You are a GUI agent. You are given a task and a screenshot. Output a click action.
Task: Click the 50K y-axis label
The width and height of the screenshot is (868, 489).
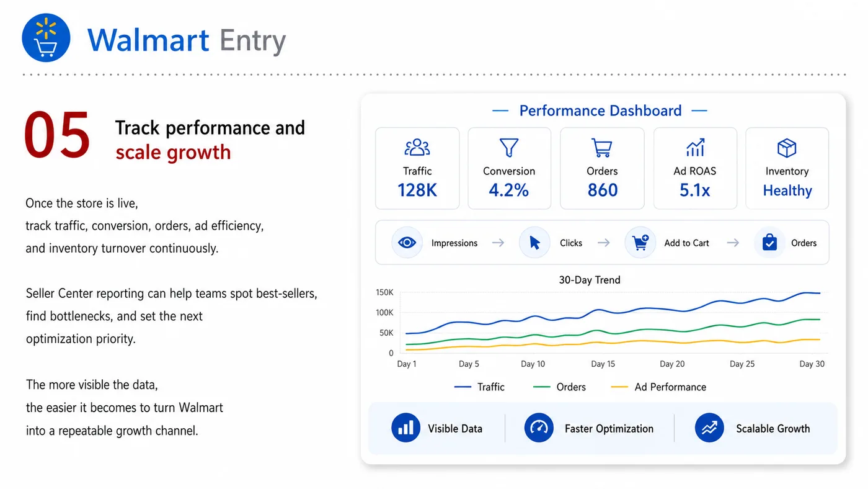(x=387, y=333)
